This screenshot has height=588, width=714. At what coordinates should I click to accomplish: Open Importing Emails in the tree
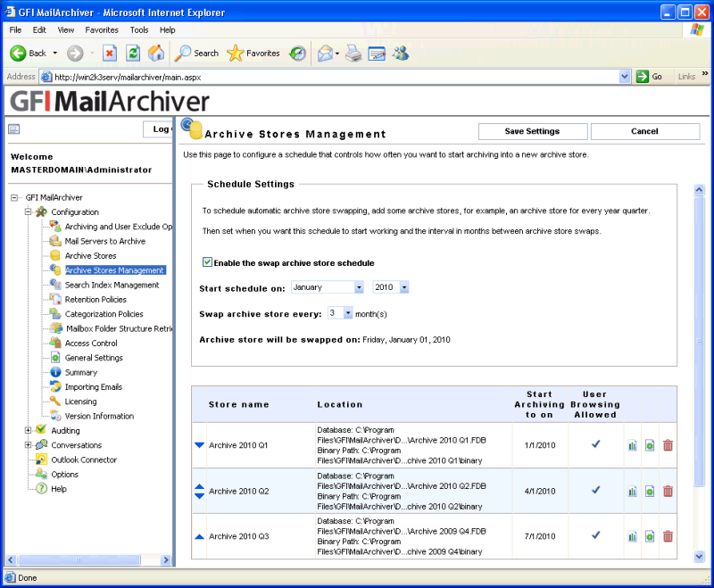click(94, 387)
